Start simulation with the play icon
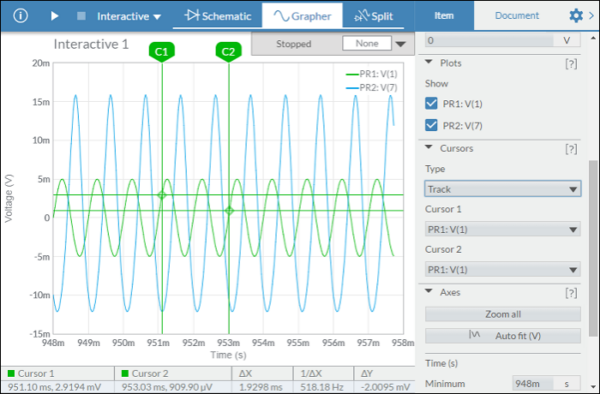Image resolution: width=600 pixels, height=394 pixels. coord(54,16)
